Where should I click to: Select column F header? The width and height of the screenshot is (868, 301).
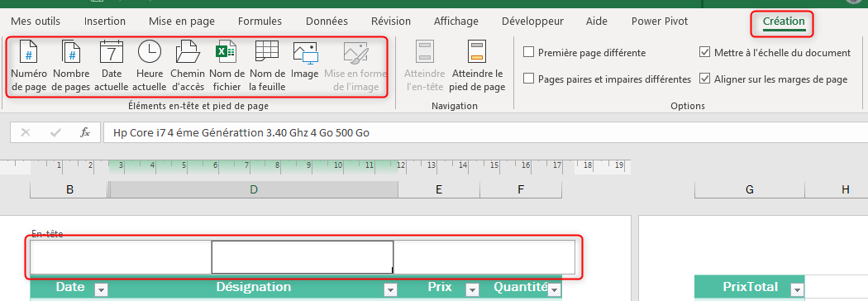pyautogui.click(x=521, y=190)
